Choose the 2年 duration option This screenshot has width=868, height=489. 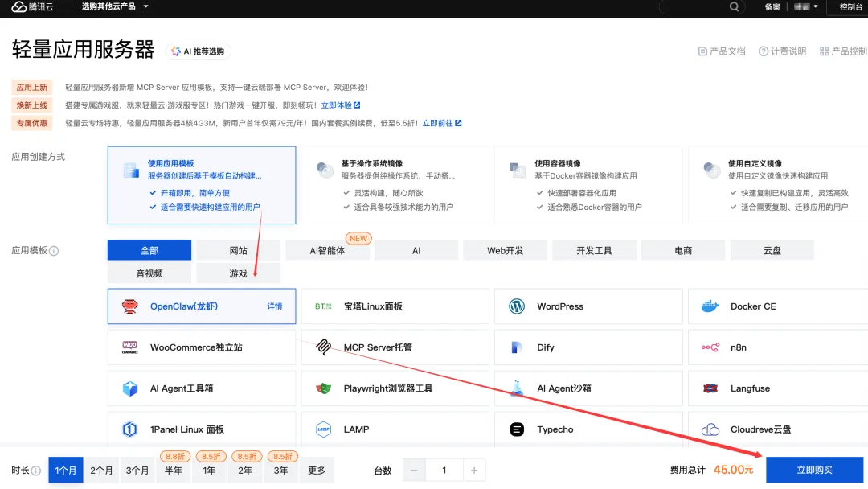244,471
